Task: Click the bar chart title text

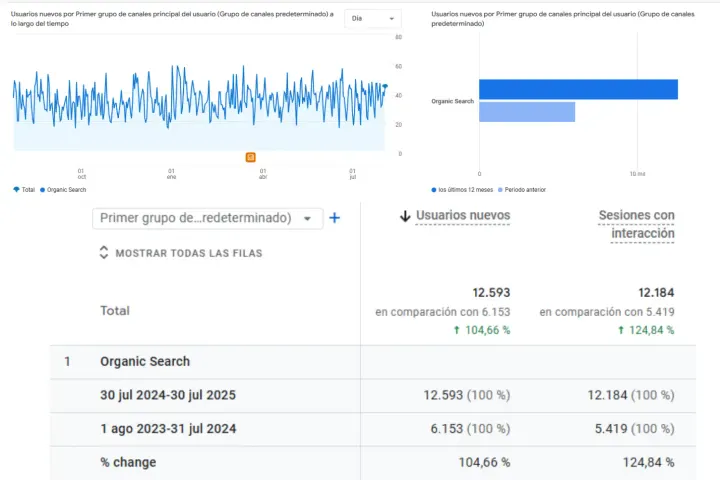Action: coord(562,19)
